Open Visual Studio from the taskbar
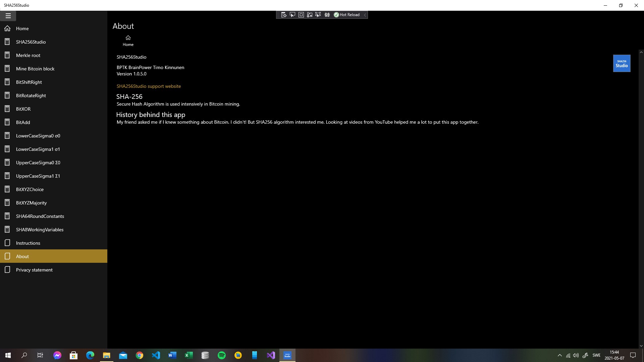The image size is (644, 362). 271,355
